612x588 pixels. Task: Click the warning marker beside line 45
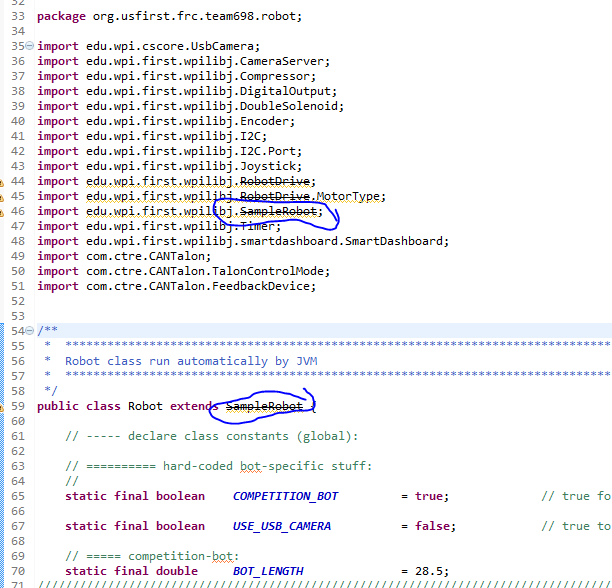pyautogui.click(x=2, y=197)
